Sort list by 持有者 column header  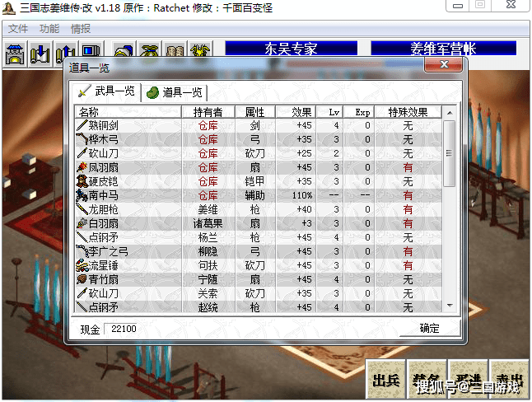(x=208, y=112)
